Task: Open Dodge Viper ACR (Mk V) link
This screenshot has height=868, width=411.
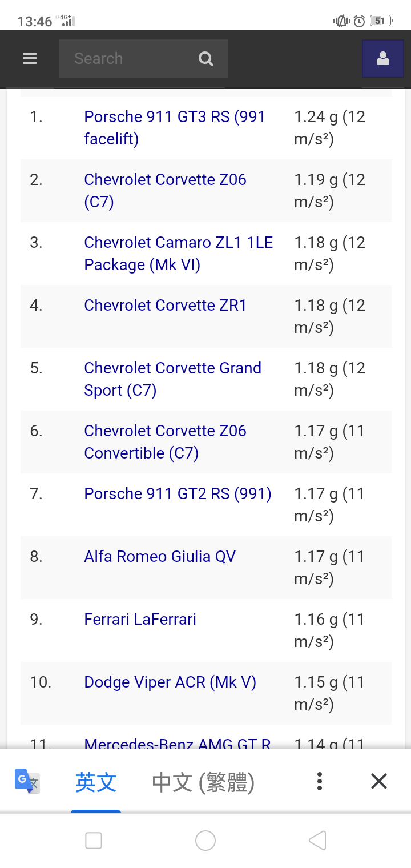Action: click(170, 682)
